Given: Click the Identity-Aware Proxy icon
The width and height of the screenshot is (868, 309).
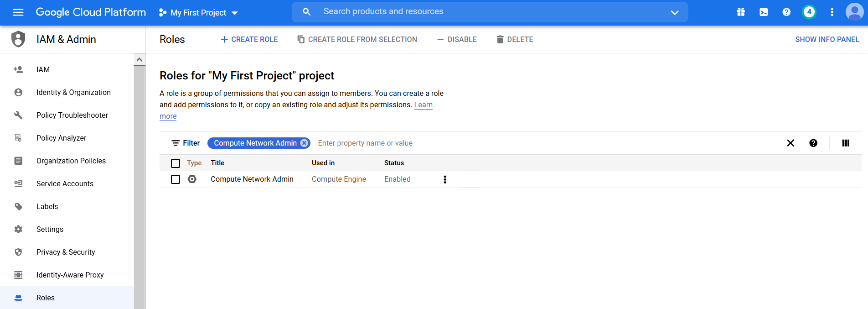Looking at the screenshot, I should coord(18,275).
